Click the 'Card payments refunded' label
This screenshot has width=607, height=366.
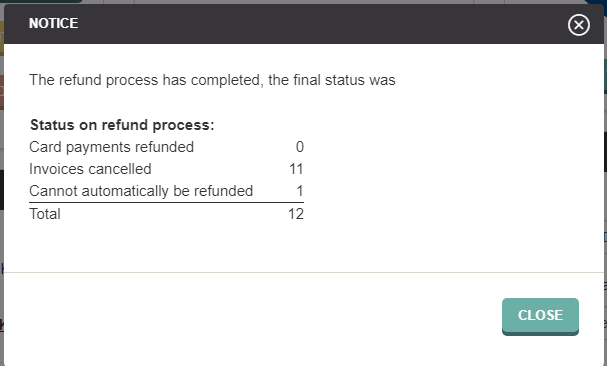111,147
